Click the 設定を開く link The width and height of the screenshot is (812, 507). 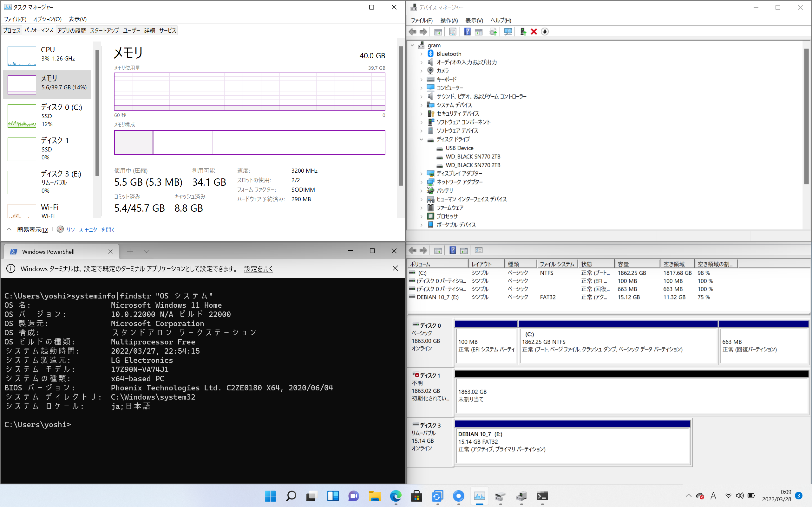point(259,269)
